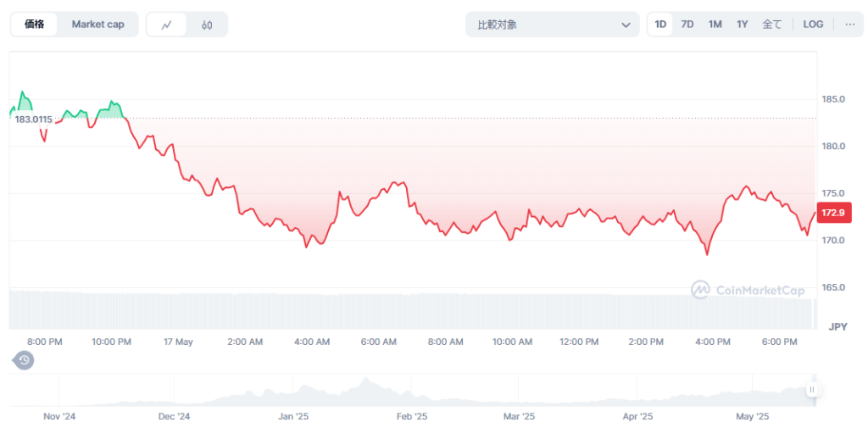Open the 比較対象 compare dropdown
The image size is (868, 439).
[x=552, y=25]
